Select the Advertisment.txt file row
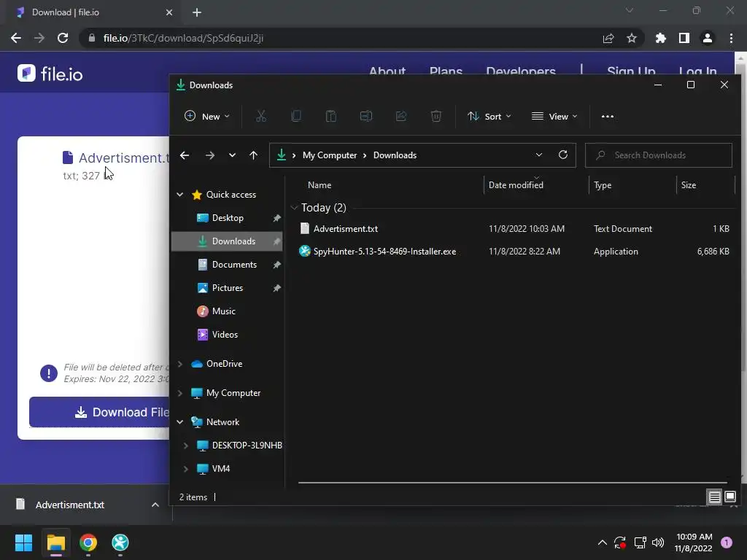 (x=514, y=228)
